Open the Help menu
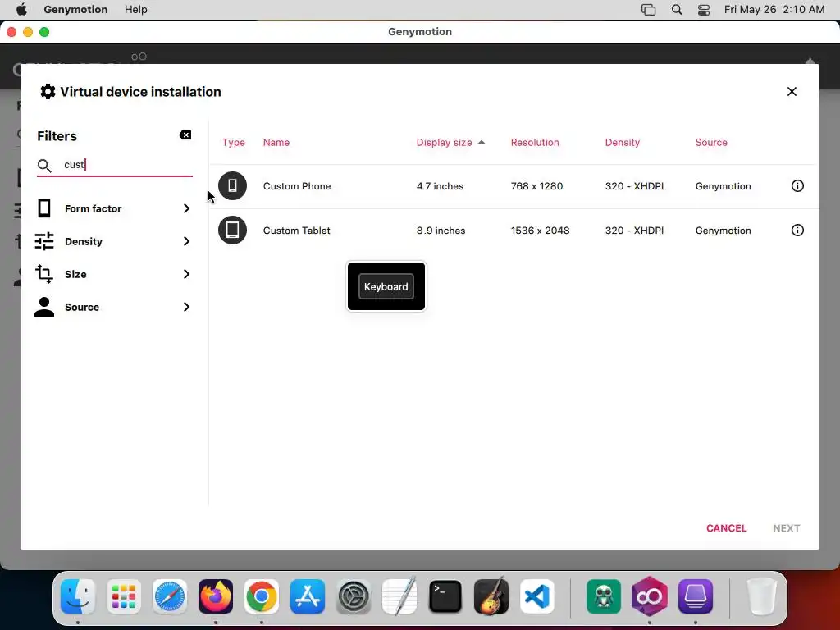 pos(136,10)
